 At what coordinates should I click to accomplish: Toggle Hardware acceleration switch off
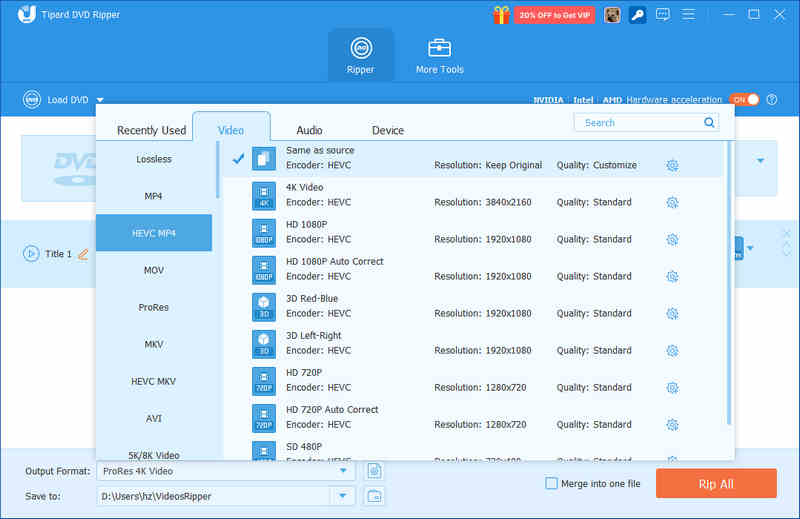(744, 100)
